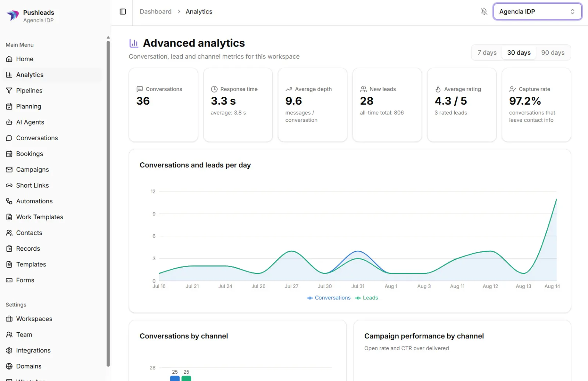The height and width of the screenshot is (381, 588).
Task: Click the 4.3 / 5 rating value
Action: click(x=451, y=101)
